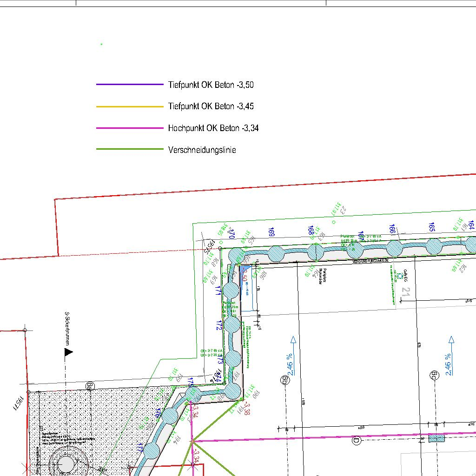Click the grid axis bubble D
Viewport: 476px width, 476px height.
[357, 441]
